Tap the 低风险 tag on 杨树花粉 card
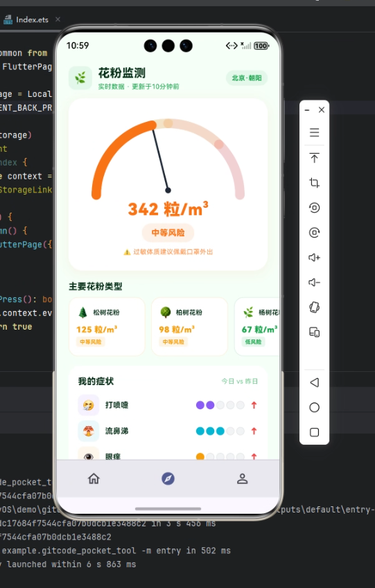The width and height of the screenshot is (375, 588). click(x=254, y=341)
